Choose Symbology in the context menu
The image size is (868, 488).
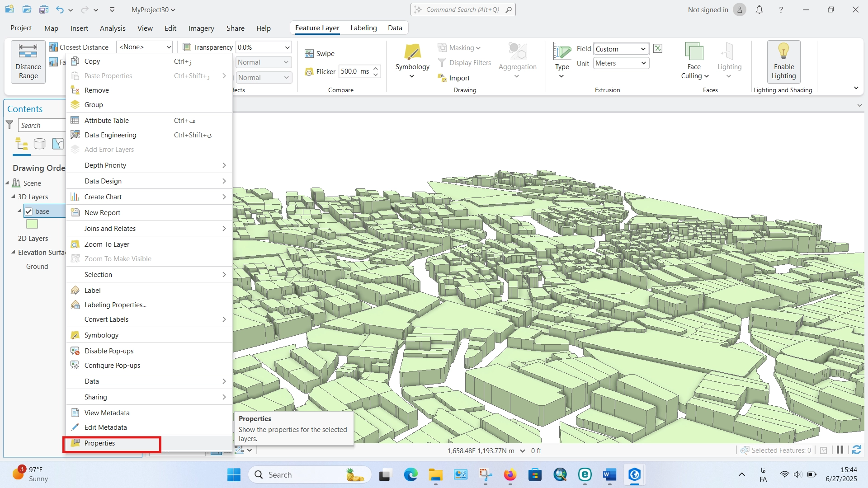coord(149,335)
